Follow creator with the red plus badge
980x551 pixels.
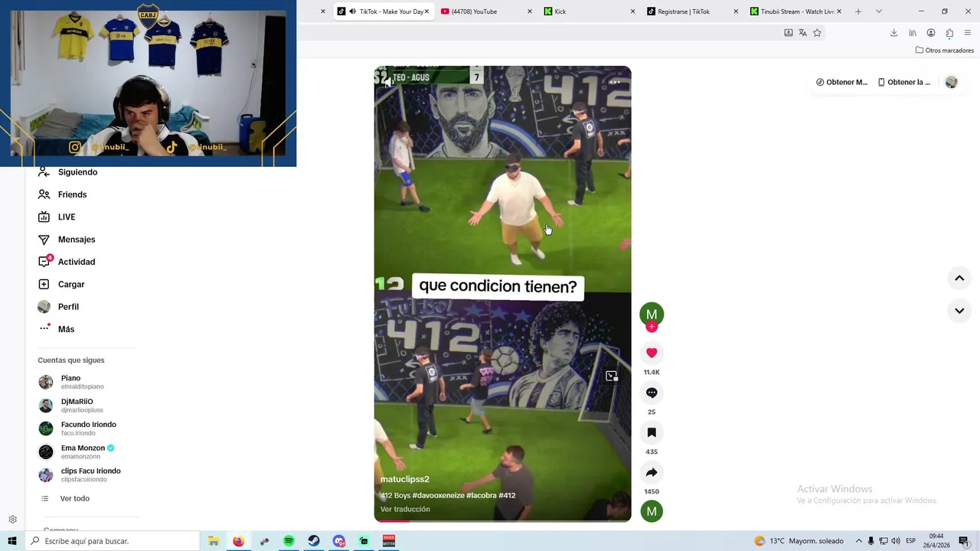[652, 327]
